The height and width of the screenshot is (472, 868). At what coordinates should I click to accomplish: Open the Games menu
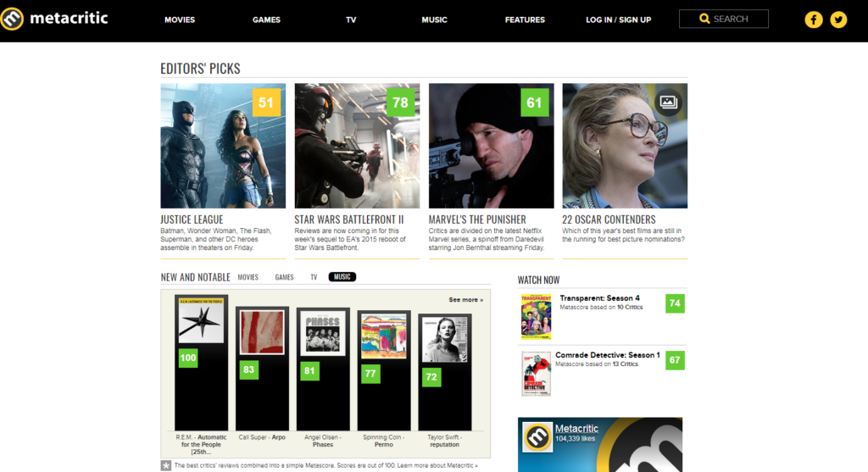coord(266,19)
